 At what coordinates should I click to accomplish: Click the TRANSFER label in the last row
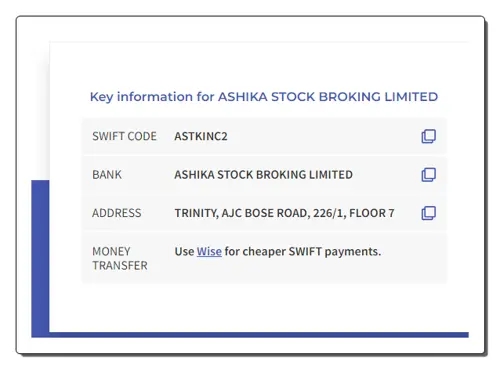[x=120, y=266]
